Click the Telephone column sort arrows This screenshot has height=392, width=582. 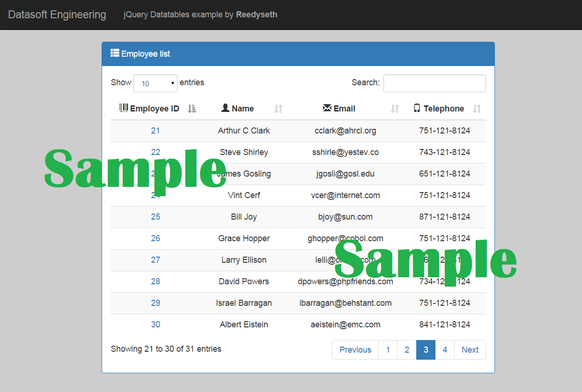477,109
